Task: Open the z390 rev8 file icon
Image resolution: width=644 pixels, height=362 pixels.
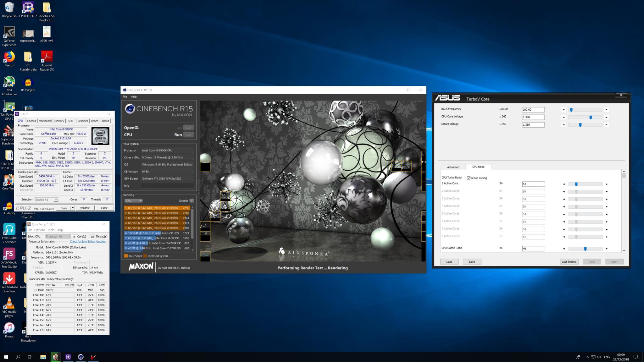Action: click(47, 34)
